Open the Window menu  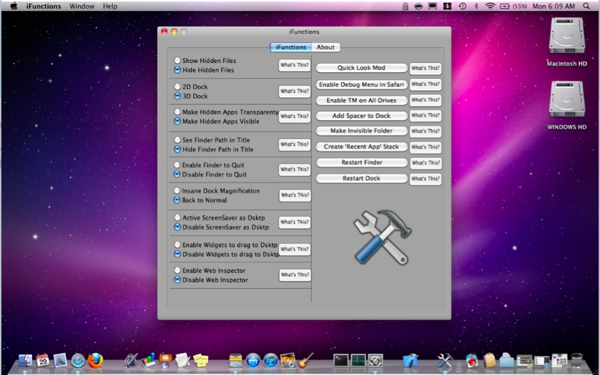coord(82,6)
